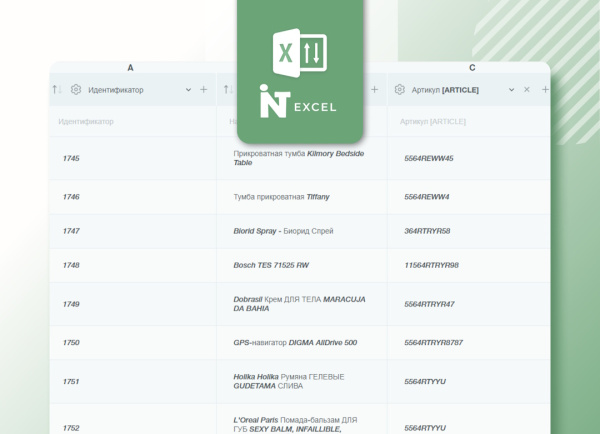Remove Артикул column mapping with the X icon

[527, 90]
